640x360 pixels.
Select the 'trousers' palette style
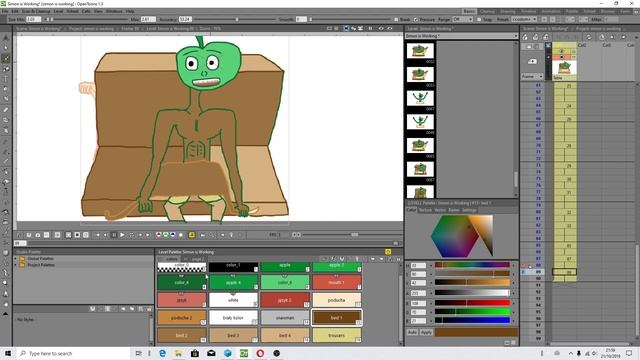(337, 335)
